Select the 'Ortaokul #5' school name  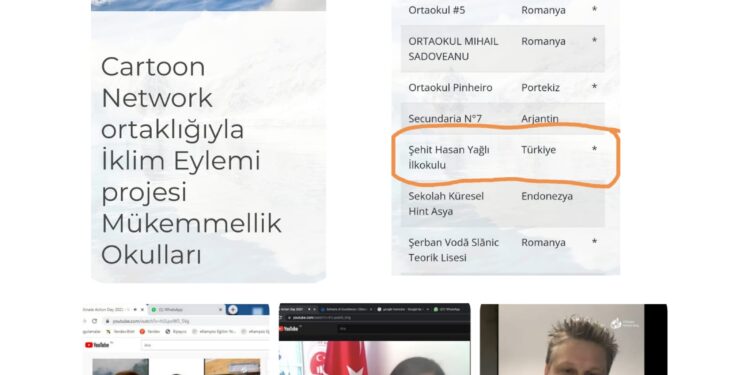click(437, 10)
